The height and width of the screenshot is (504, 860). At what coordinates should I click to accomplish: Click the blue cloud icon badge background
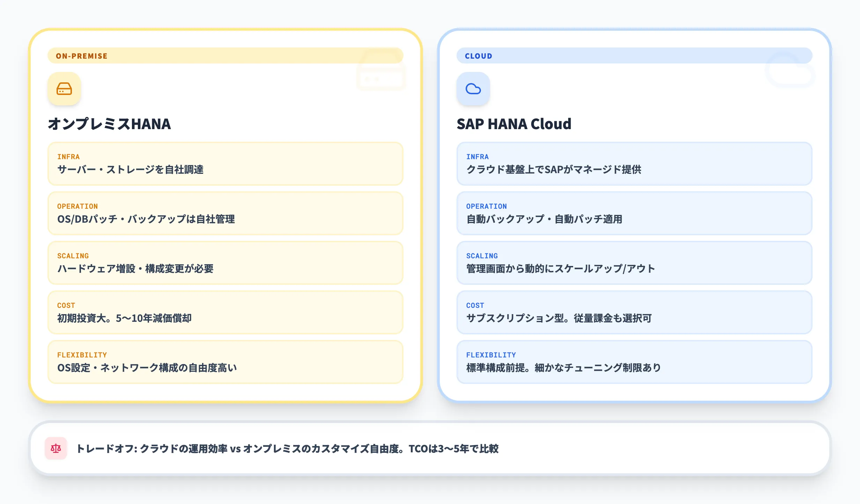point(473,89)
